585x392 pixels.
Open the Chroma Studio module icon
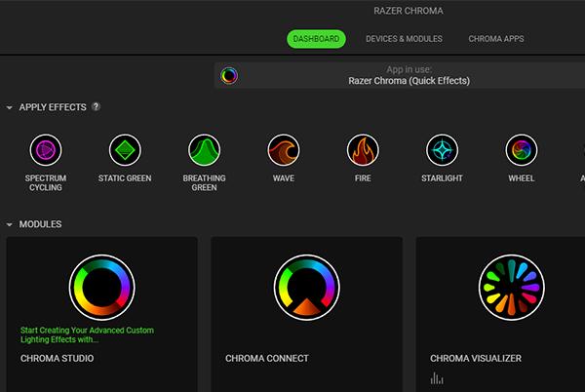click(101, 288)
